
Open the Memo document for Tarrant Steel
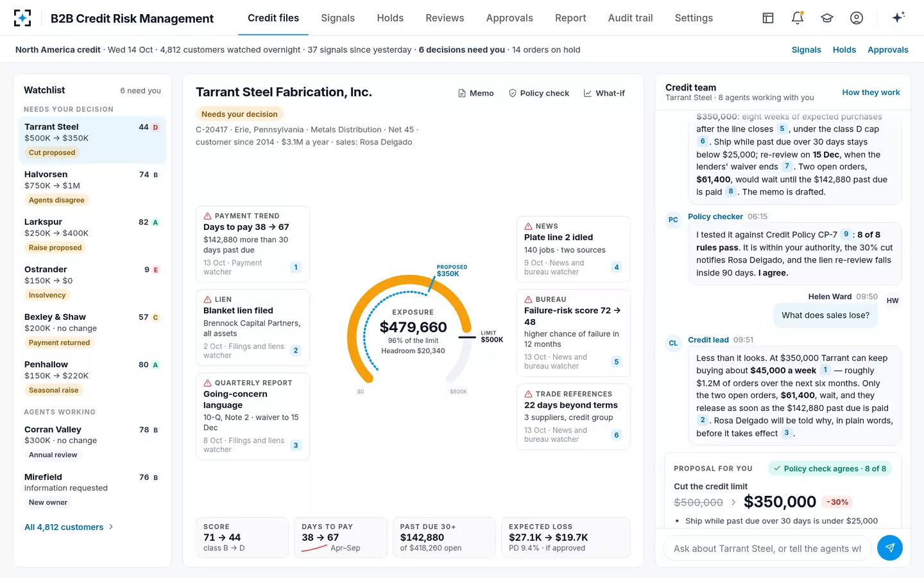[475, 93]
